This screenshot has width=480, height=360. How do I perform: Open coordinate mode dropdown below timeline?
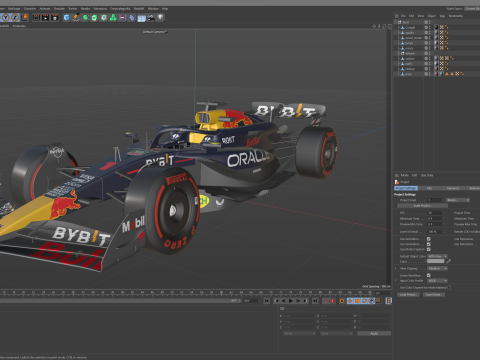(299, 333)
